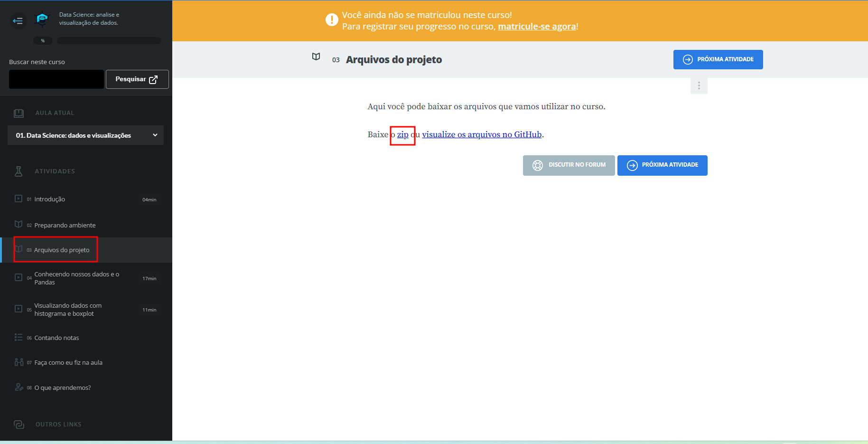The image size is (868, 444).
Task: Click the open-book icon in the page header
Action: click(x=316, y=57)
